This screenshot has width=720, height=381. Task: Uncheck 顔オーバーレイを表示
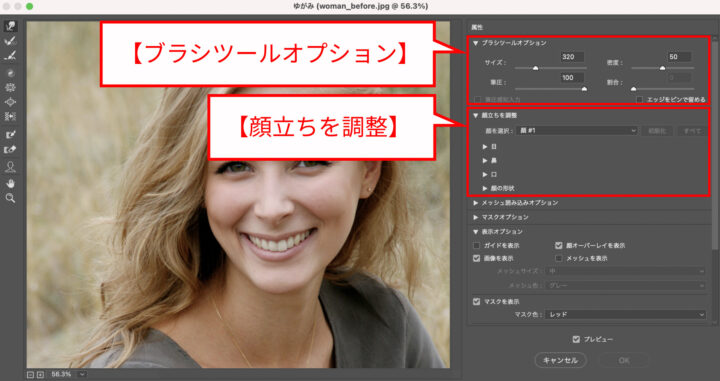559,246
